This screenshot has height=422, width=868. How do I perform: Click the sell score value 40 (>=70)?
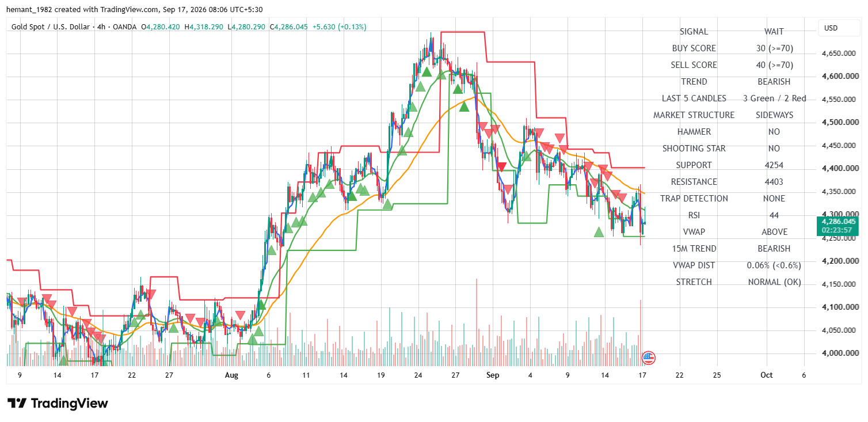(774, 65)
